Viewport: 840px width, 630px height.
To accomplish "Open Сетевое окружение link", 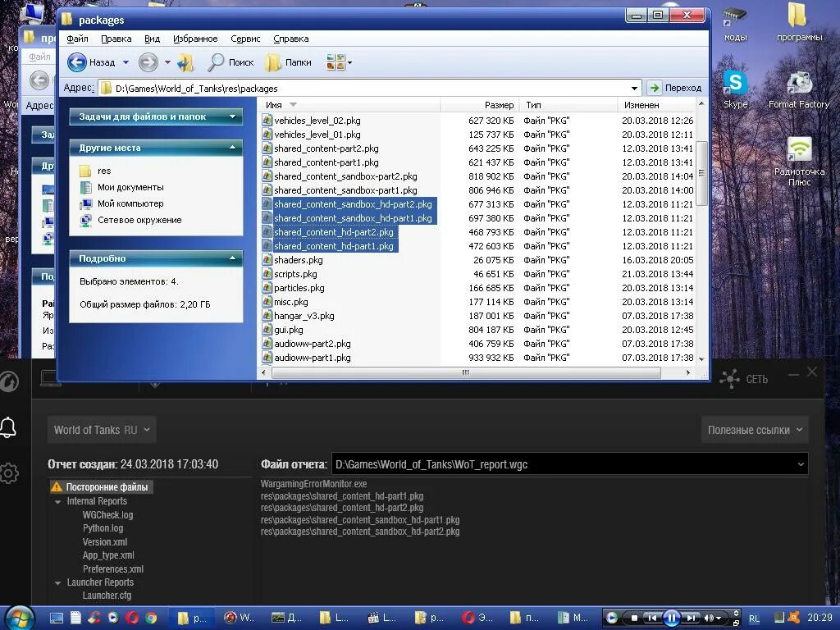I will (x=130, y=220).
